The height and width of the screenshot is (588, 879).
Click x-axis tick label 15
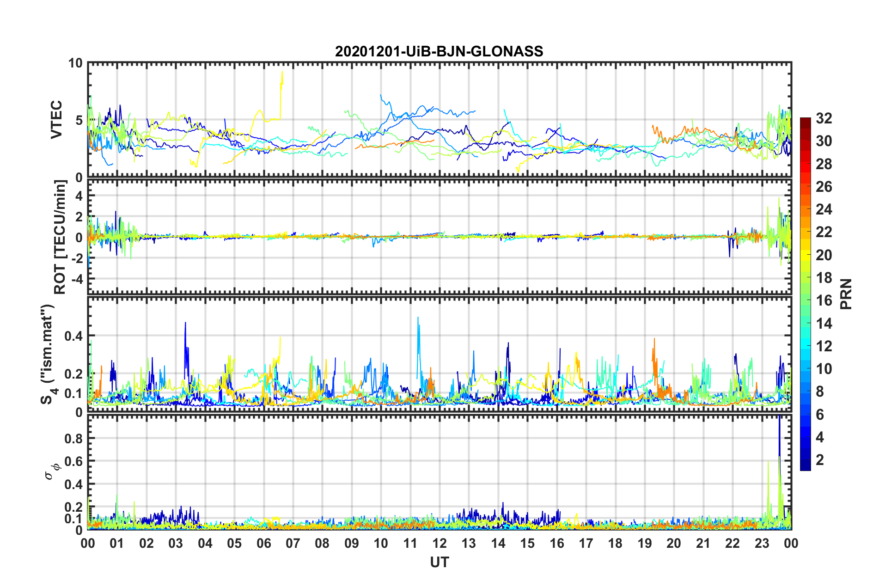[x=527, y=543]
